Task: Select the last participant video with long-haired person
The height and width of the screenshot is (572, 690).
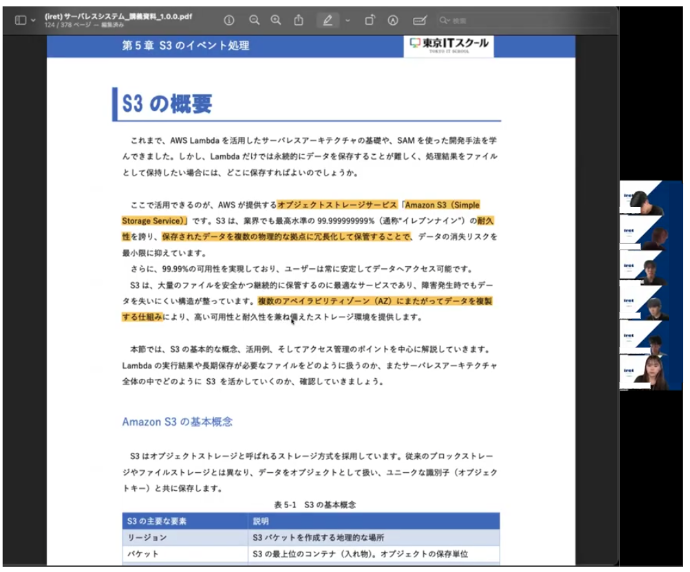Action: [645, 372]
